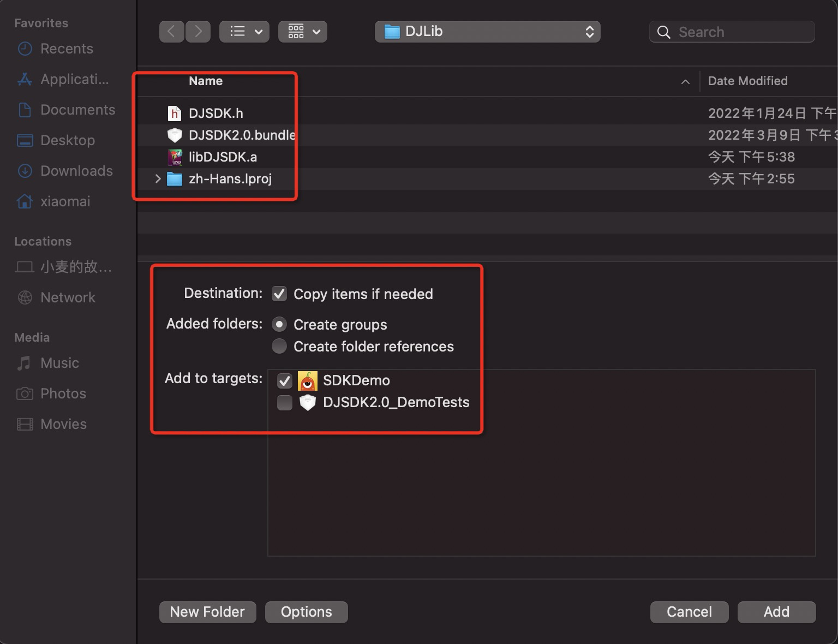Expand the zh-Hans.lproj folder disclosure arrow
Image resolution: width=838 pixels, height=644 pixels.
(158, 178)
